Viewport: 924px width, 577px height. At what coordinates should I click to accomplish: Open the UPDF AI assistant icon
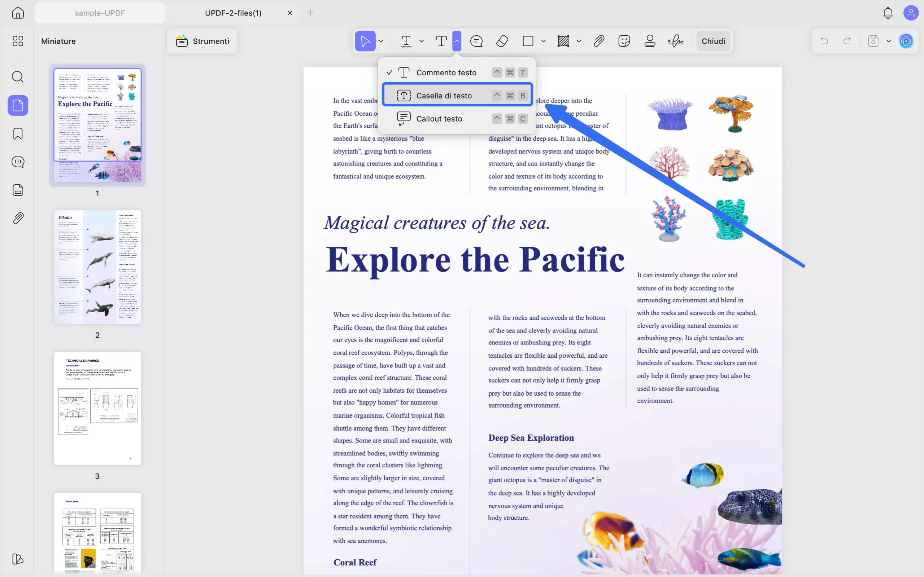point(906,41)
